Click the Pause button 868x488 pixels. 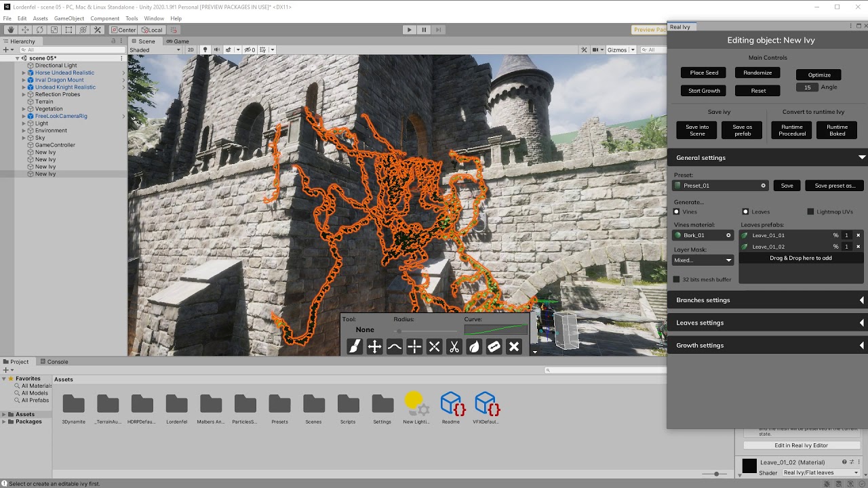[x=424, y=30]
